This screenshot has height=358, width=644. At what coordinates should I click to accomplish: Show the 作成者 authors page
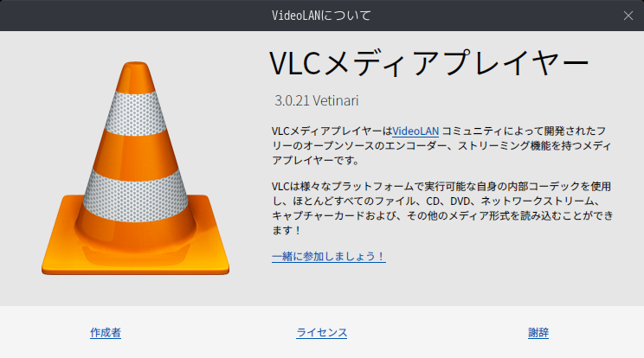pos(106,333)
